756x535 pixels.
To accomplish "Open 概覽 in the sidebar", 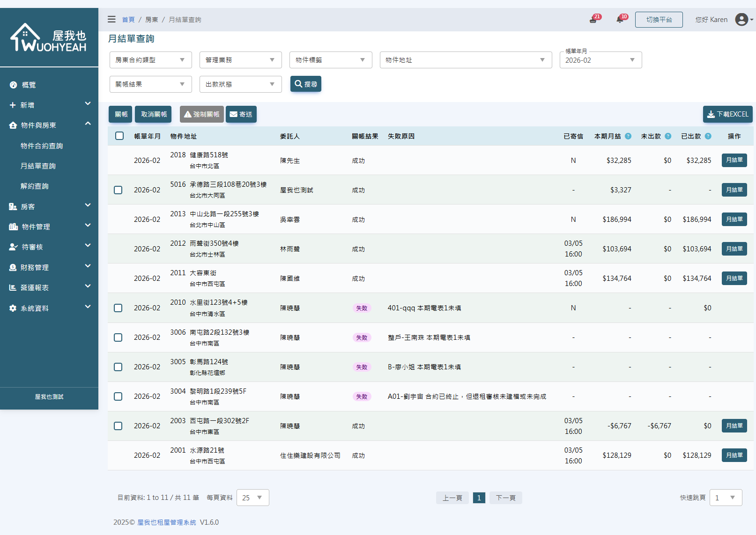I will (29, 85).
